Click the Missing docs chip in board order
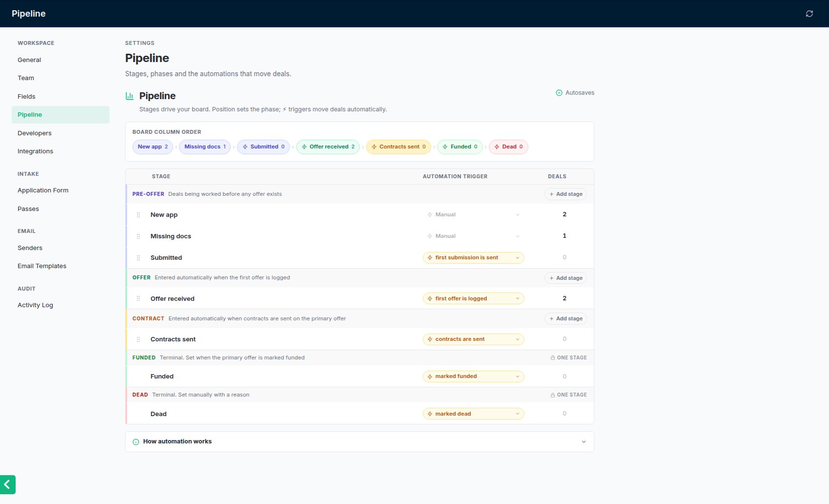Image resolution: width=829 pixels, height=504 pixels. (205, 147)
